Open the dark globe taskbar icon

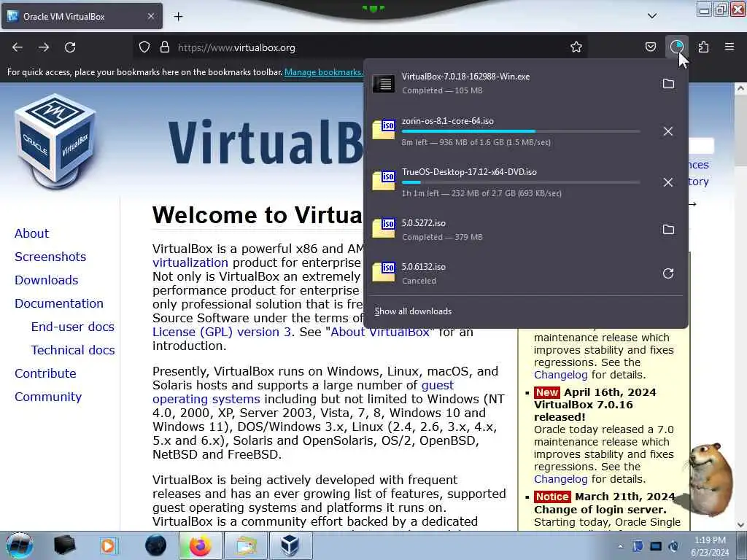(156, 545)
